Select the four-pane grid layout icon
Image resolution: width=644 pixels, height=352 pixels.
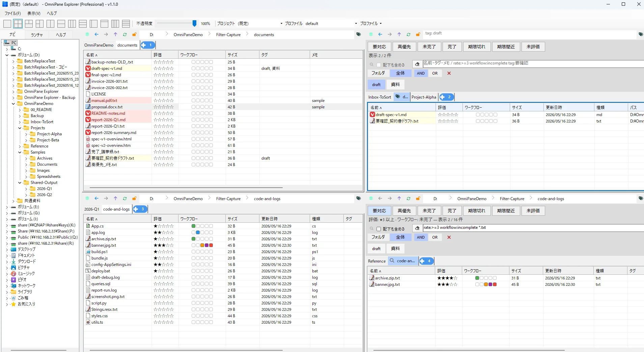point(18,24)
